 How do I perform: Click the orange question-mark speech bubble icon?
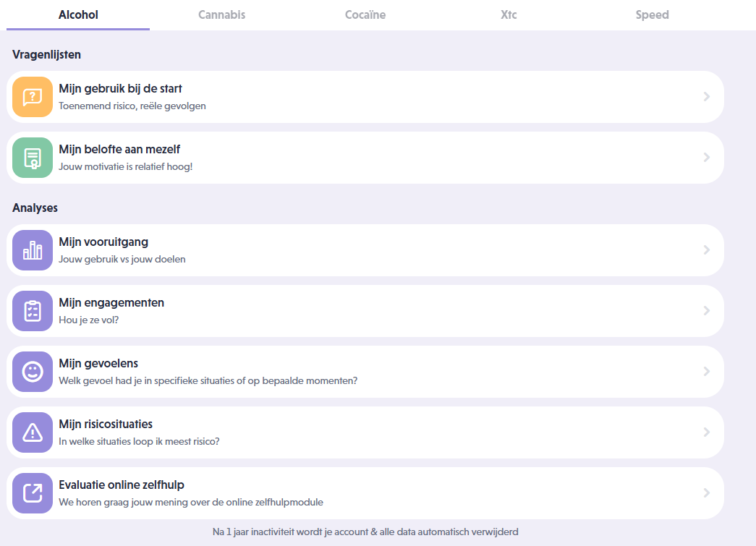click(x=33, y=97)
